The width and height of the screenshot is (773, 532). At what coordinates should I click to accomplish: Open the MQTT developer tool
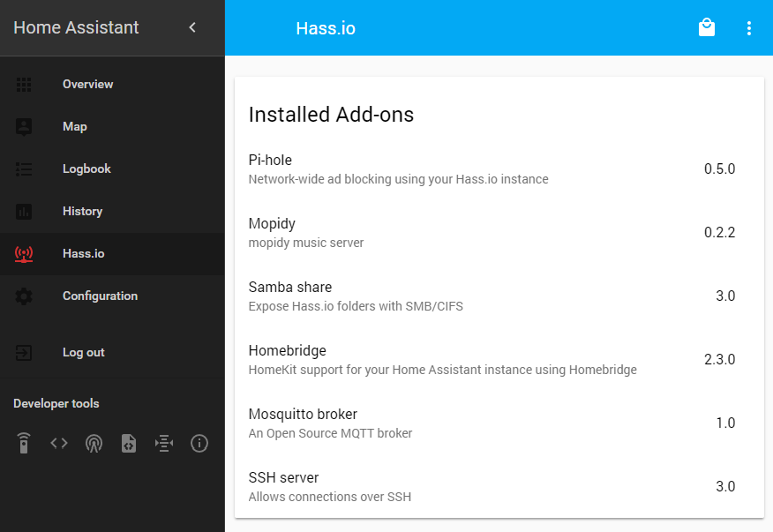[x=164, y=443]
